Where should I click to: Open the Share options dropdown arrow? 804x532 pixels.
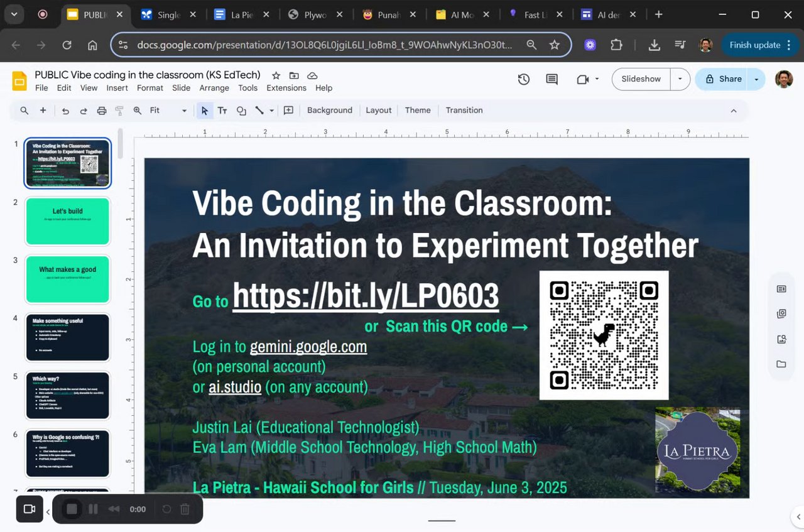756,79
